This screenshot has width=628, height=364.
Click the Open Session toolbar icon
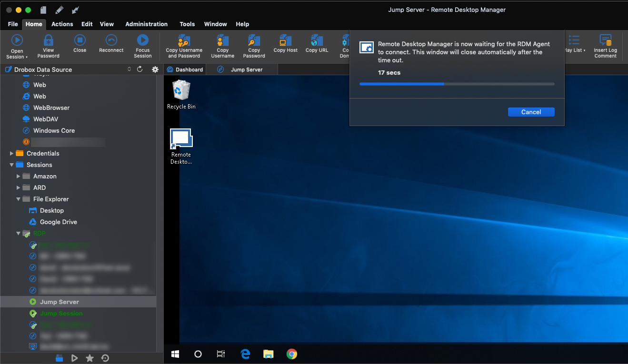[17, 41]
